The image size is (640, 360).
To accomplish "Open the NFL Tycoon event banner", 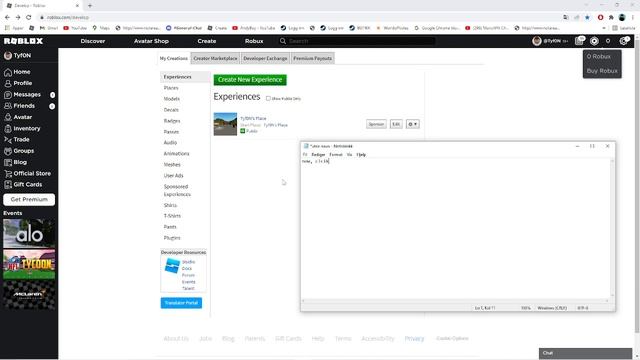I will (29, 264).
